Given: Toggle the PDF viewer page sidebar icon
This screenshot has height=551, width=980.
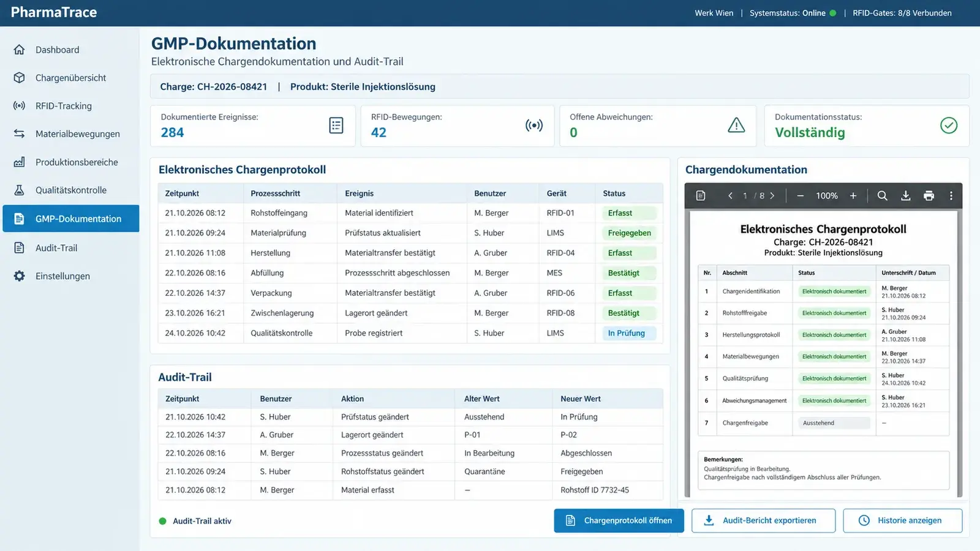Looking at the screenshot, I should tap(701, 196).
